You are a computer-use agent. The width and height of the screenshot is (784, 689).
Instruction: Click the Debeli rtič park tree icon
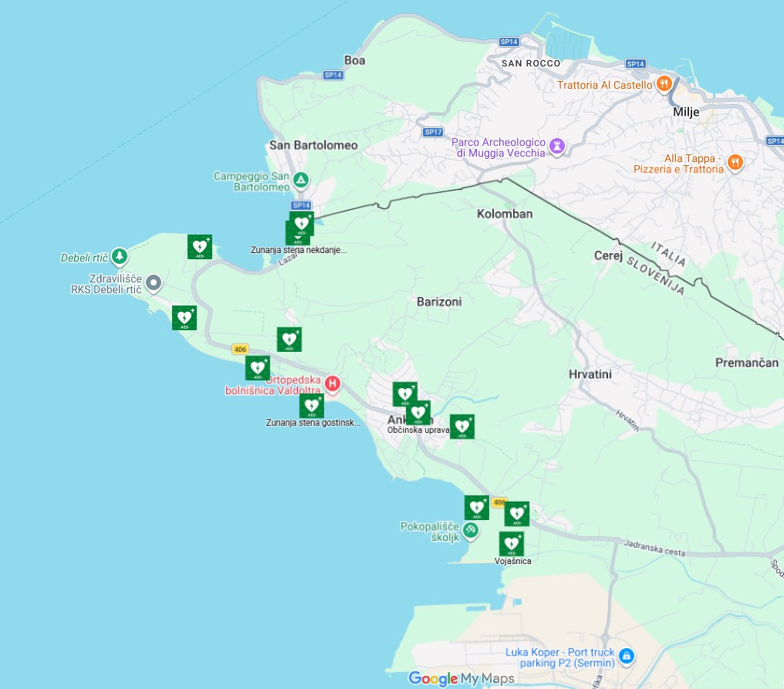pyautogui.click(x=119, y=255)
